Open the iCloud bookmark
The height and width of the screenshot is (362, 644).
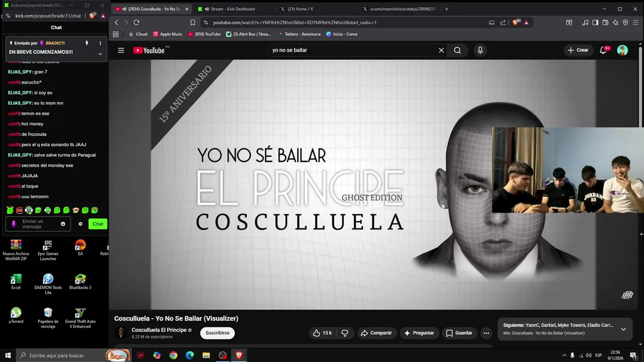tap(138, 34)
